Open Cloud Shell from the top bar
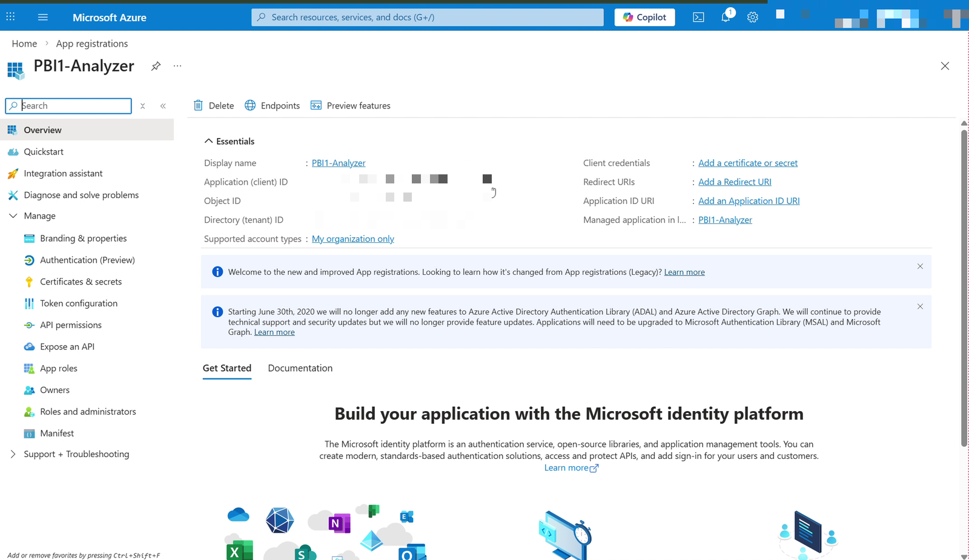Image resolution: width=969 pixels, height=560 pixels. click(x=698, y=17)
